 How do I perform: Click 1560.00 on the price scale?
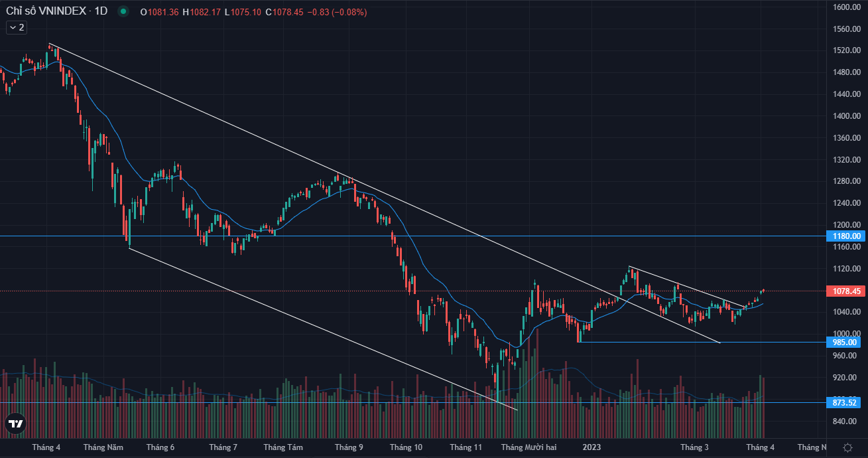coord(846,29)
